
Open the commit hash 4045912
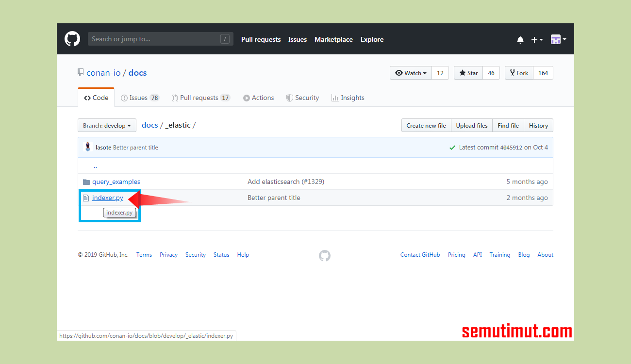(511, 148)
